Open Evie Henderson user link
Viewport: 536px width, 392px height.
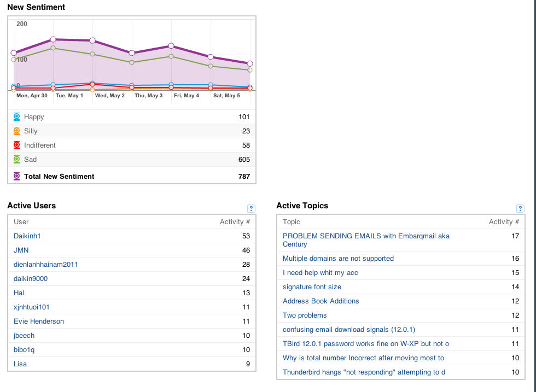click(39, 321)
